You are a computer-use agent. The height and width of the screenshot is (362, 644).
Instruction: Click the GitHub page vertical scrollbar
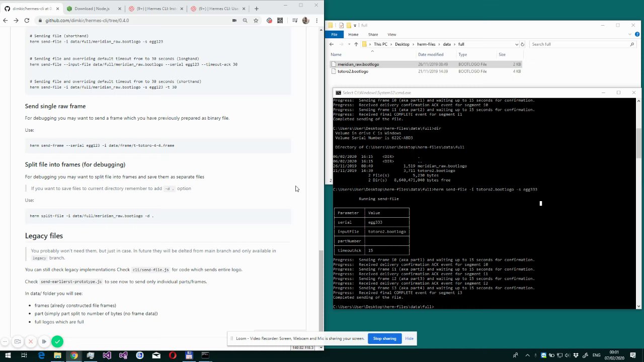(x=321, y=290)
